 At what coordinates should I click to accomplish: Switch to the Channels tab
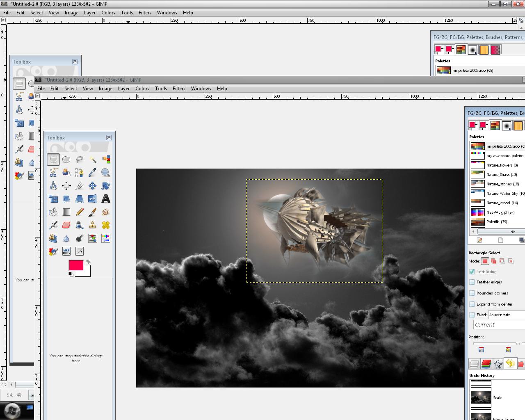tap(486, 364)
